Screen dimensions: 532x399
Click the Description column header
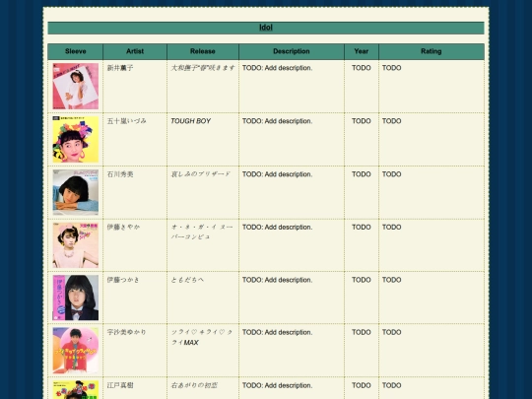292,51
